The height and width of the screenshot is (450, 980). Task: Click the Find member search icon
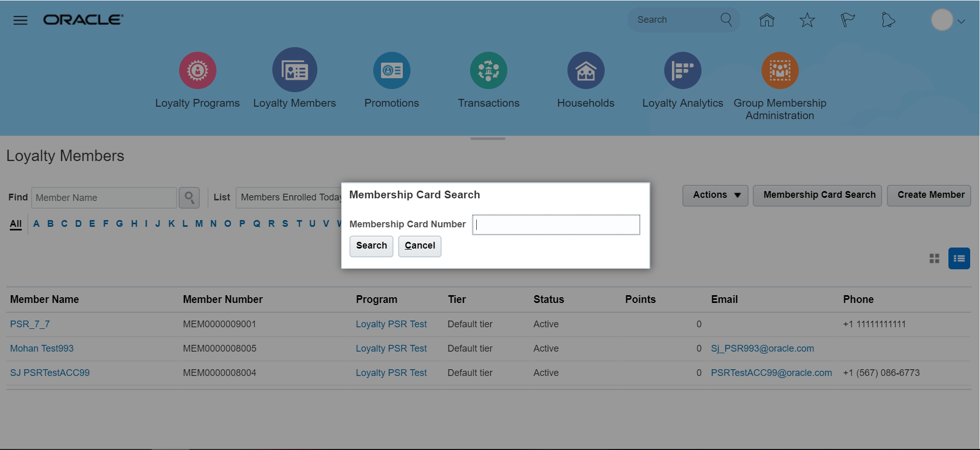[x=189, y=198]
